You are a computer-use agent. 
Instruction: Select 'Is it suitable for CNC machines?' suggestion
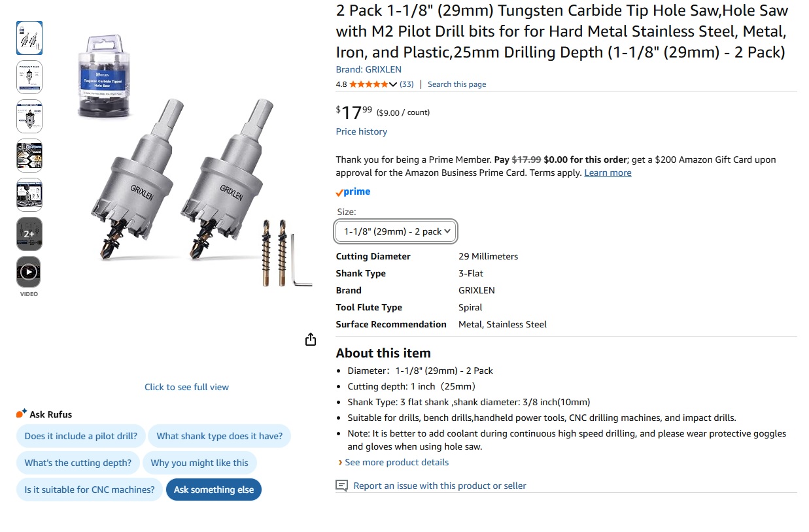[x=90, y=490]
